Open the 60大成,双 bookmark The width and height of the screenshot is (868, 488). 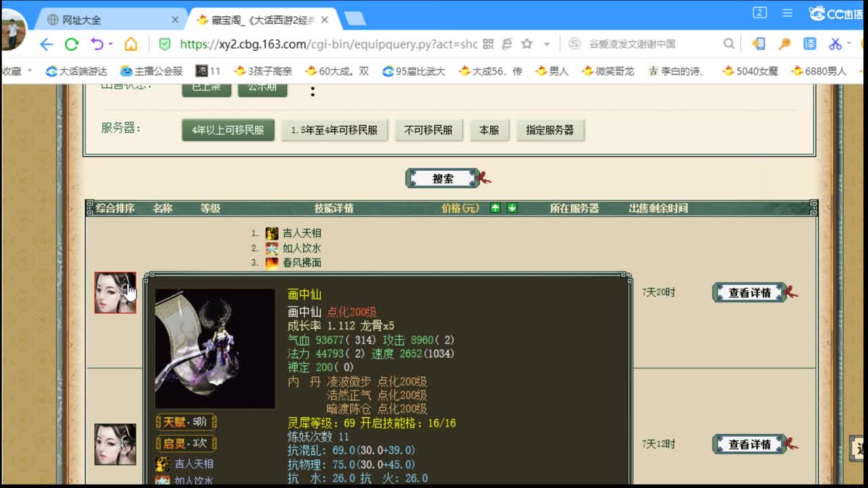337,70
